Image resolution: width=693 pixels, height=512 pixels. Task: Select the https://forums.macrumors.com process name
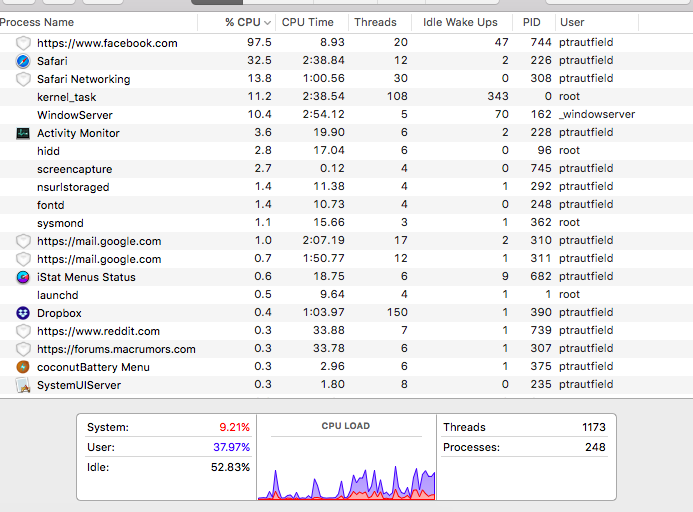pyautogui.click(x=116, y=349)
